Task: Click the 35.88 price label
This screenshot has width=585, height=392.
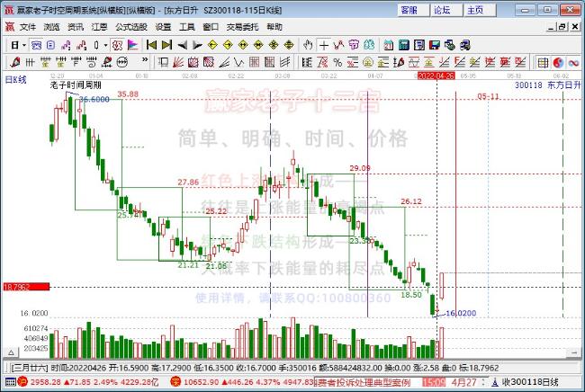Action: point(128,94)
